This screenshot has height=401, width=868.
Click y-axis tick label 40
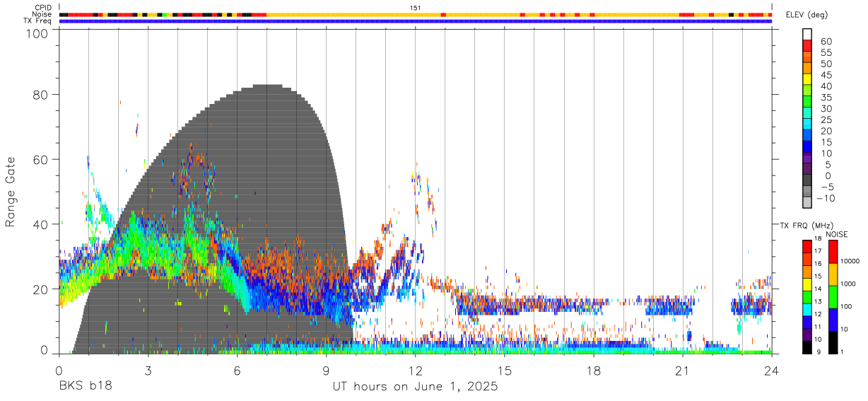tap(41, 224)
